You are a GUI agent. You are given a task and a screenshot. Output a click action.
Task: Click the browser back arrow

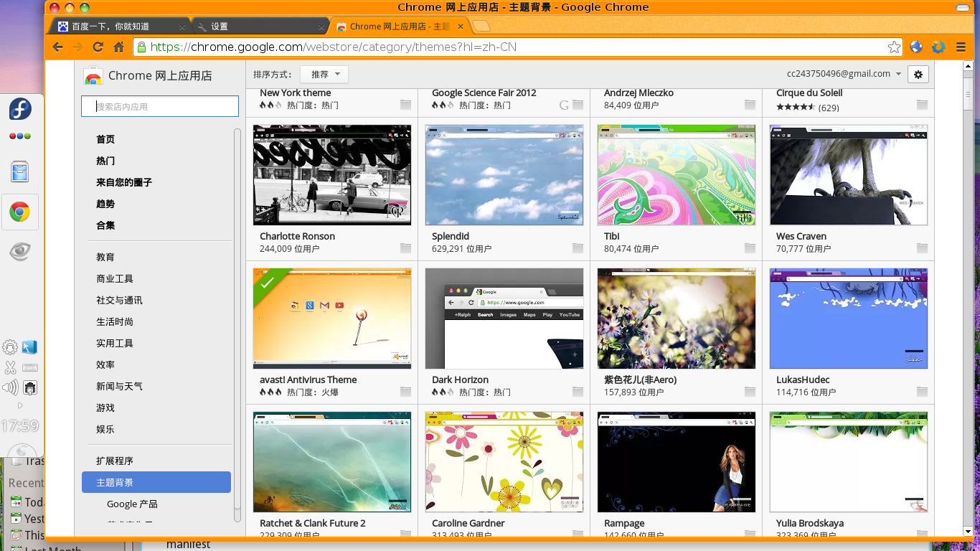[57, 47]
